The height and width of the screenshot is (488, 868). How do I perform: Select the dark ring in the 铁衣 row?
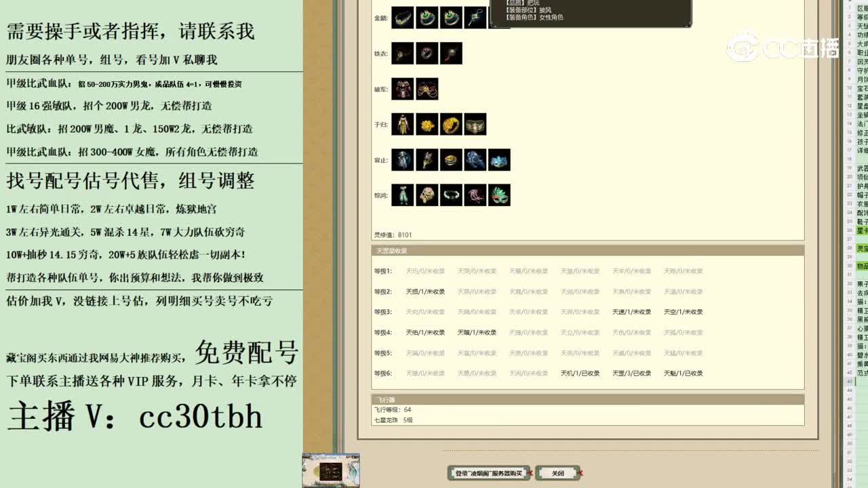[x=427, y=54]
